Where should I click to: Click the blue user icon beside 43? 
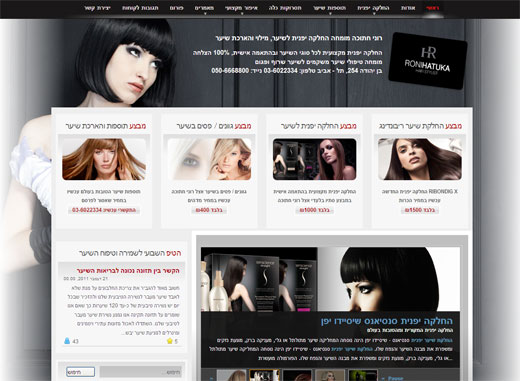(x=67, y=341)
